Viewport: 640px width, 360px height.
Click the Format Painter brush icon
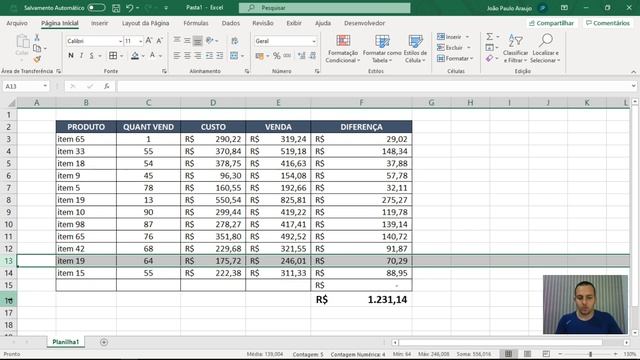click(37, 60)
